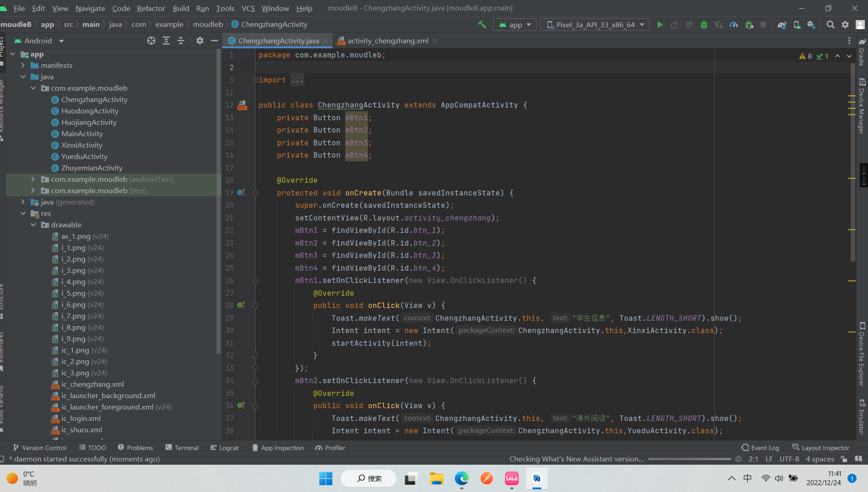868x492 pixels.
Task: Hide the Project panel with minus icon
Action: click(214, 41)
